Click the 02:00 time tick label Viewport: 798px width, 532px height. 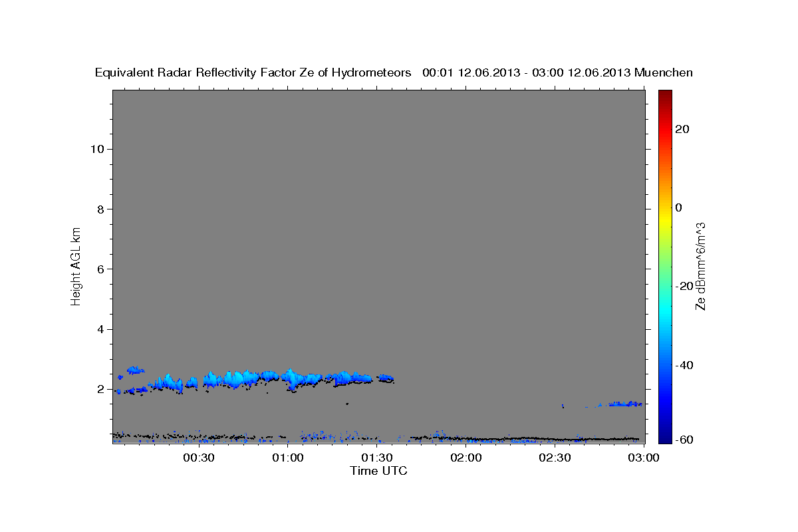coord(466,458)
